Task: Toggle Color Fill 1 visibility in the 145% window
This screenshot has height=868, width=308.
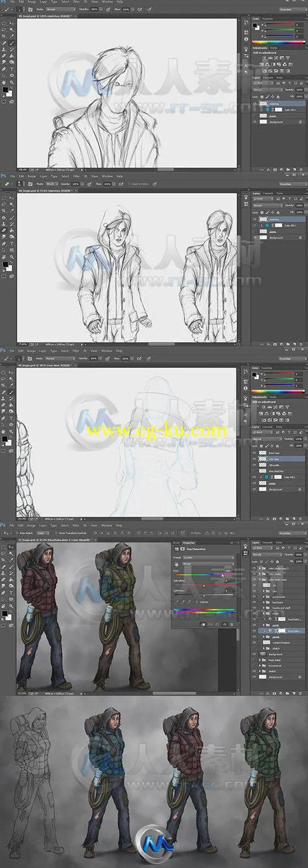Action: click(x=255, y=110)
